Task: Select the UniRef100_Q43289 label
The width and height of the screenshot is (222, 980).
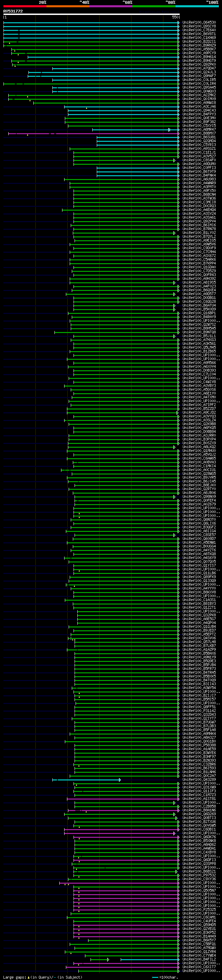Action: click(199, 779)
